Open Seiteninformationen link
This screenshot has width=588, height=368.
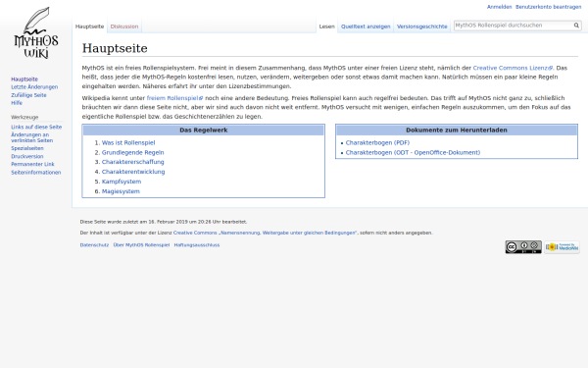(36, 173)
